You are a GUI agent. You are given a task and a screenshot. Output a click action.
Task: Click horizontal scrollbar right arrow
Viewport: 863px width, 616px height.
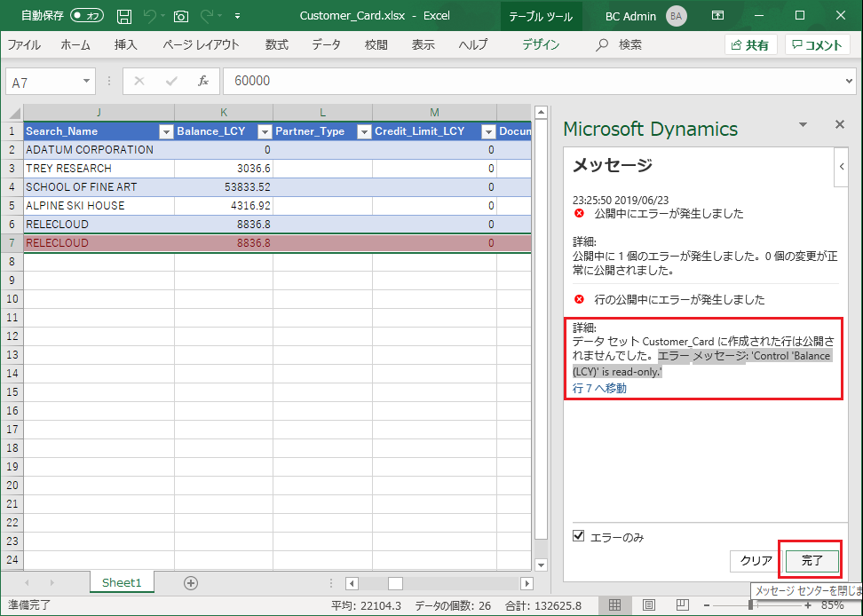(x=527, y=583)
